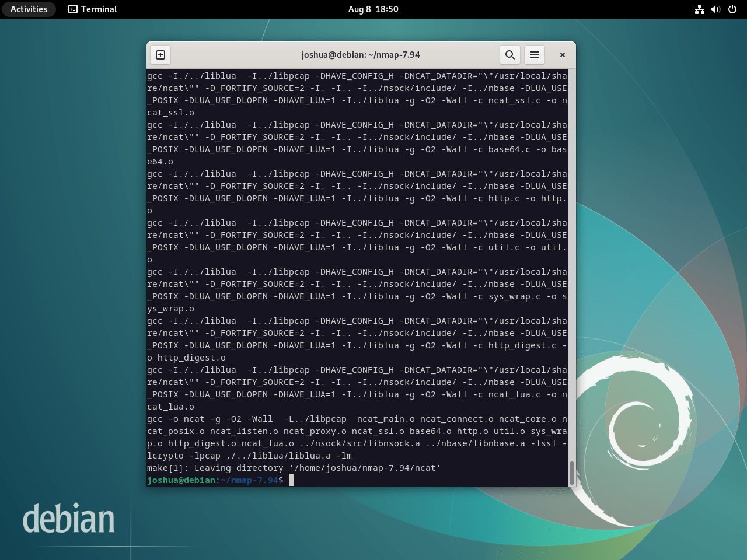Open the terminal search function

click(509, 54)
